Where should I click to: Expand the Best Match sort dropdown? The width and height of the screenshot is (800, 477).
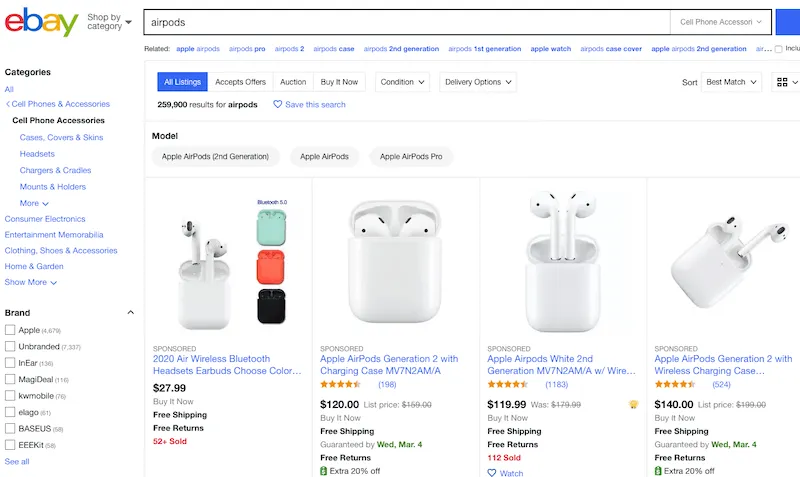pyautogui.click(x=732, y=82)
